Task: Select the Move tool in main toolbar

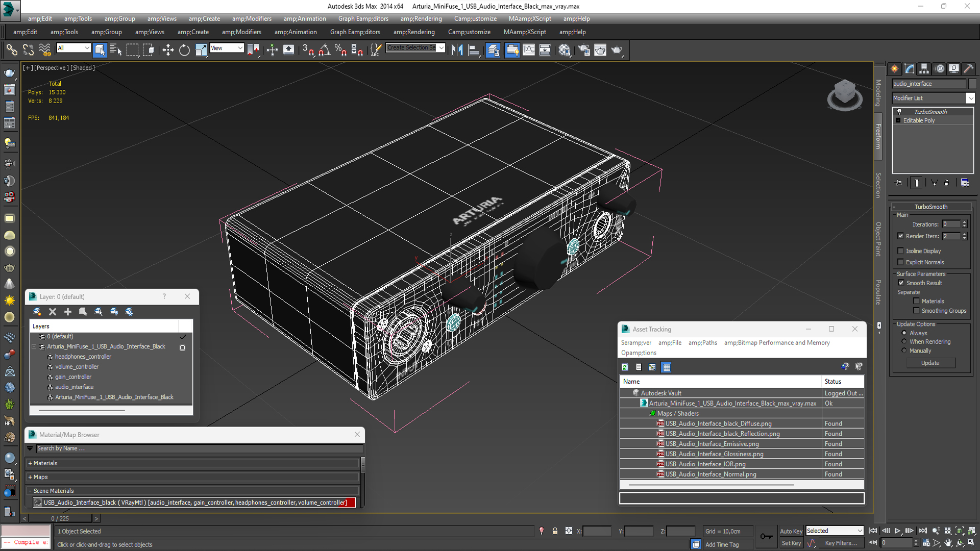Action: coord(168,50)
